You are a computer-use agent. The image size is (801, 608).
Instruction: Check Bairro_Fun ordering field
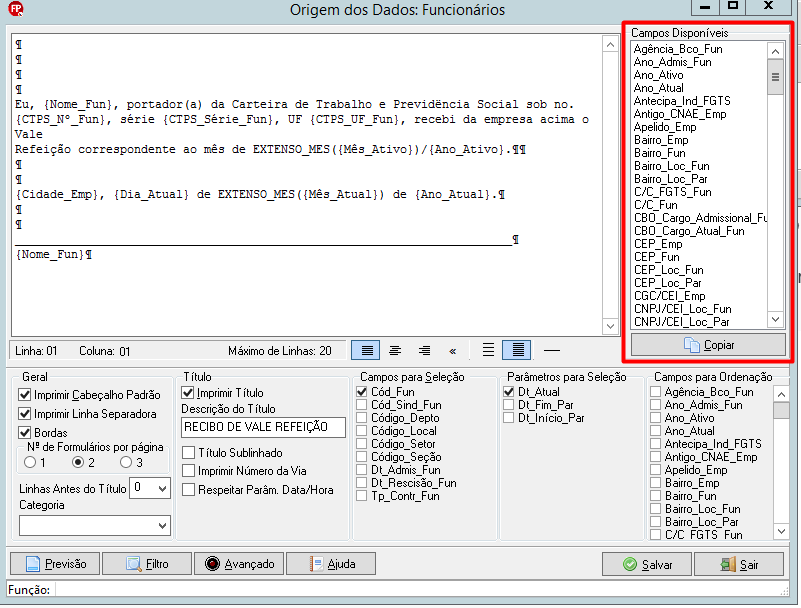tap(656, 496)
